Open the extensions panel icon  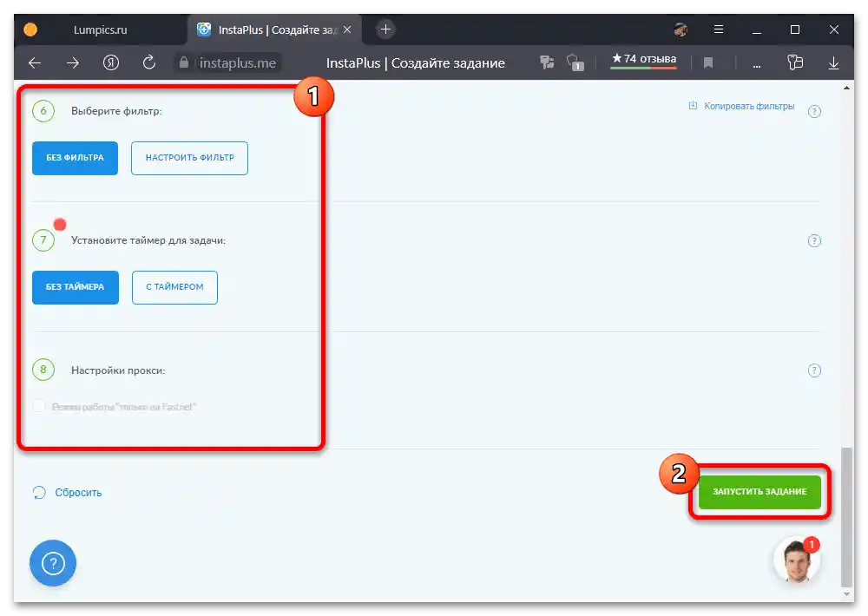tap(795, 62)
